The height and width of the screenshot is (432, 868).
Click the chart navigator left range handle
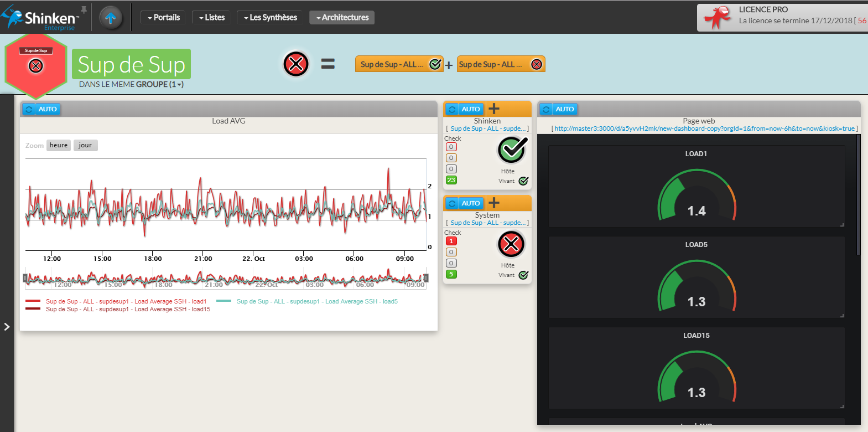25,278
